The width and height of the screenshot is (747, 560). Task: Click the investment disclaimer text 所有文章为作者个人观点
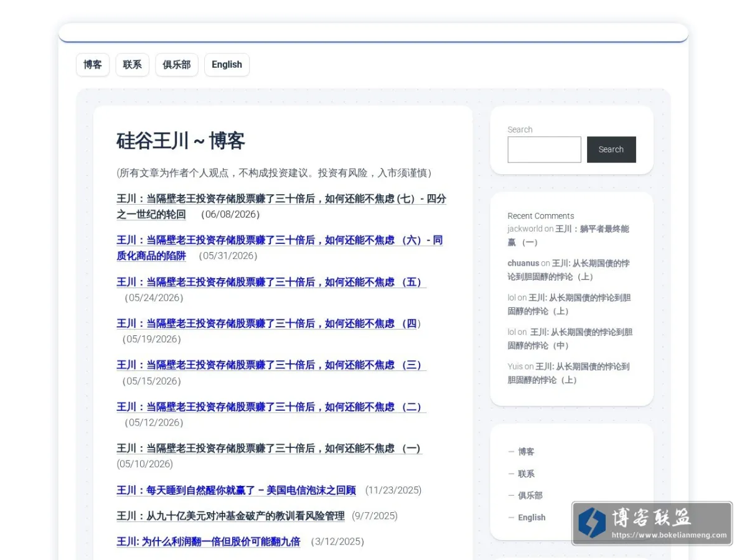click(274, 173)
